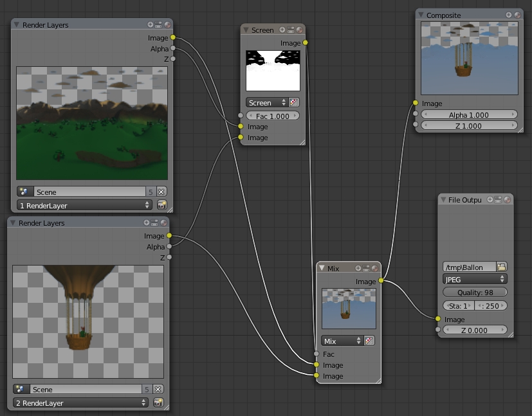Open scene browse icon on 1 RenderLayer node
The image size is (532, 416).
pyautogui.click(x=24, y=192)
